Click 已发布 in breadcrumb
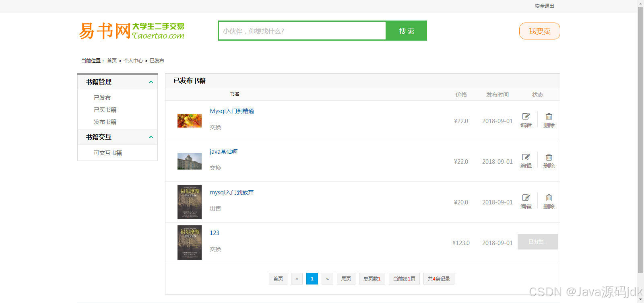The image size is (644, 303). tap(157, 61)
